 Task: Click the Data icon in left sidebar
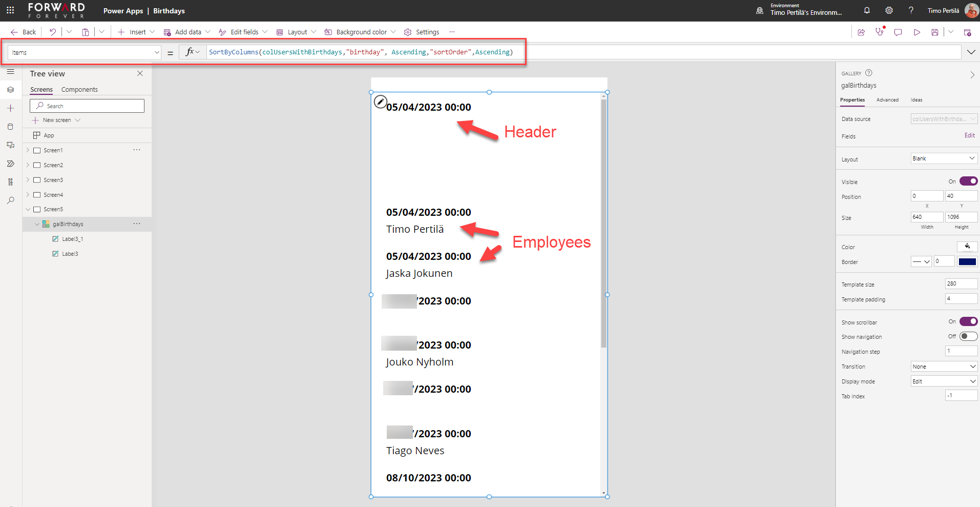tap(10, 127)
